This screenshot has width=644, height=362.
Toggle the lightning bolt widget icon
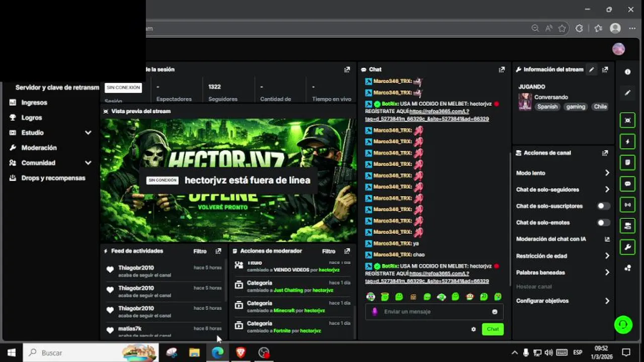click(x=627, y=141)
